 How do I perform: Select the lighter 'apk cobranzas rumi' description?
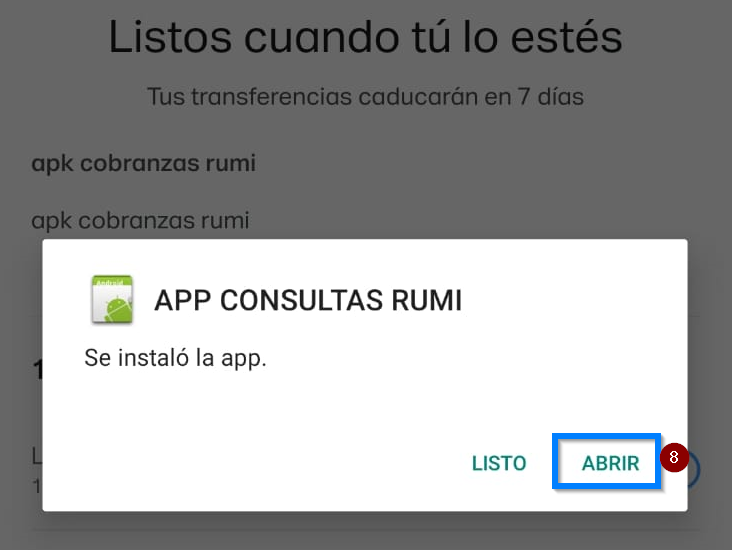[x=140, y=220]
